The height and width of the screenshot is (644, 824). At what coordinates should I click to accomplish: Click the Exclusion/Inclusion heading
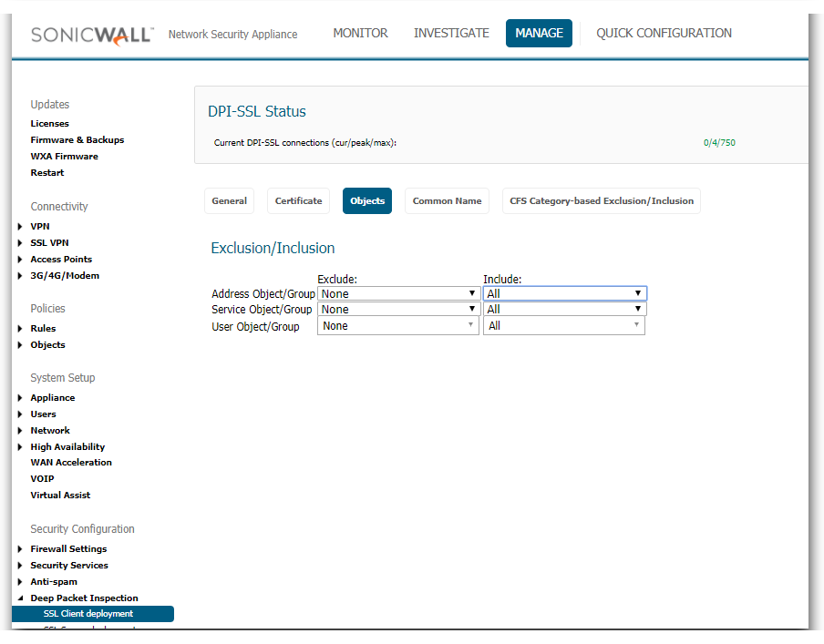(273, 248)
